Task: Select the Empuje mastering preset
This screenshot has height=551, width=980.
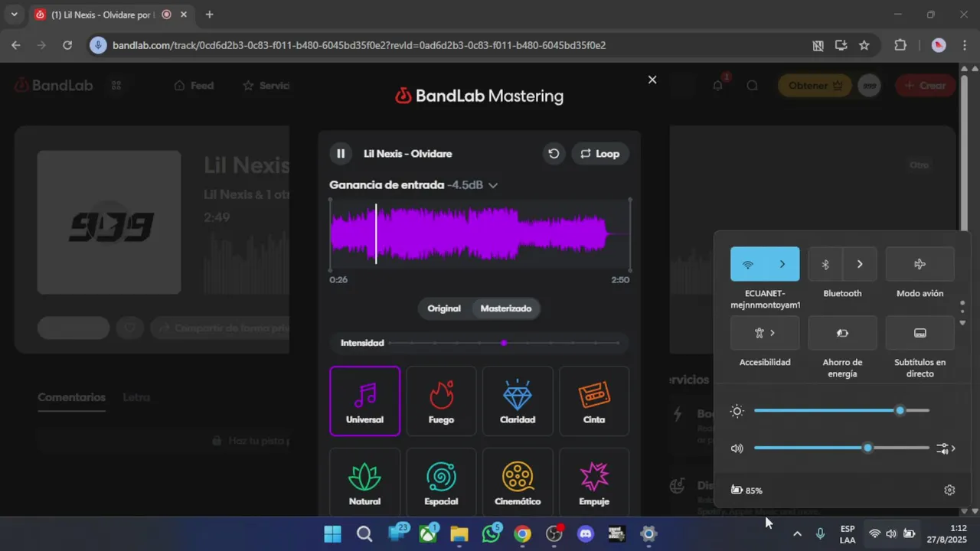Action: point(594,482)
